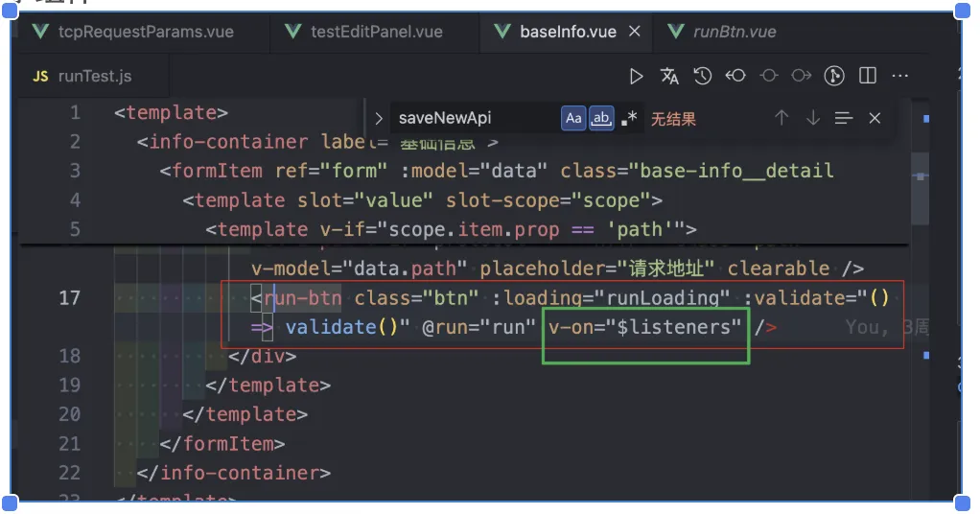Image resolution: width=980 pixels, height=514 pixels.
Task: Click the saveNewApi search input field
Action: tap(470, 119)
